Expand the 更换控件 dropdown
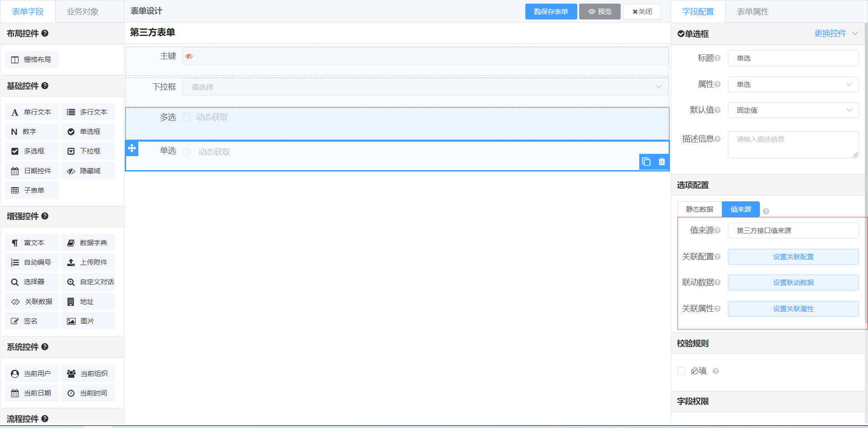 pyautogui.click(x=836, y=33)
